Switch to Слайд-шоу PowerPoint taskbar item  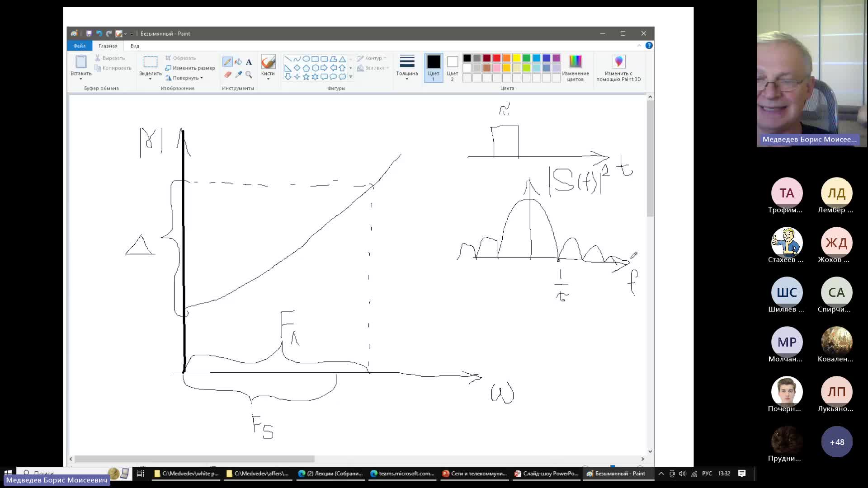[x=547, y=473]
